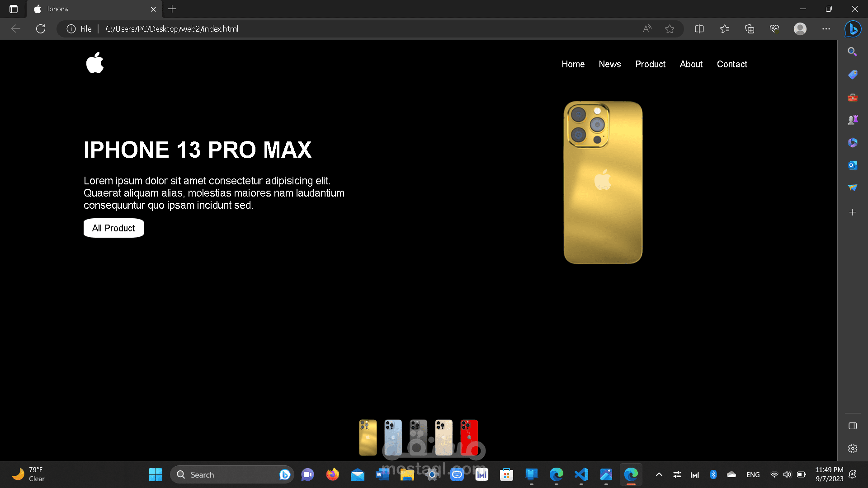Select the graphite iPhone thumbnail

(x=419, y=437)
